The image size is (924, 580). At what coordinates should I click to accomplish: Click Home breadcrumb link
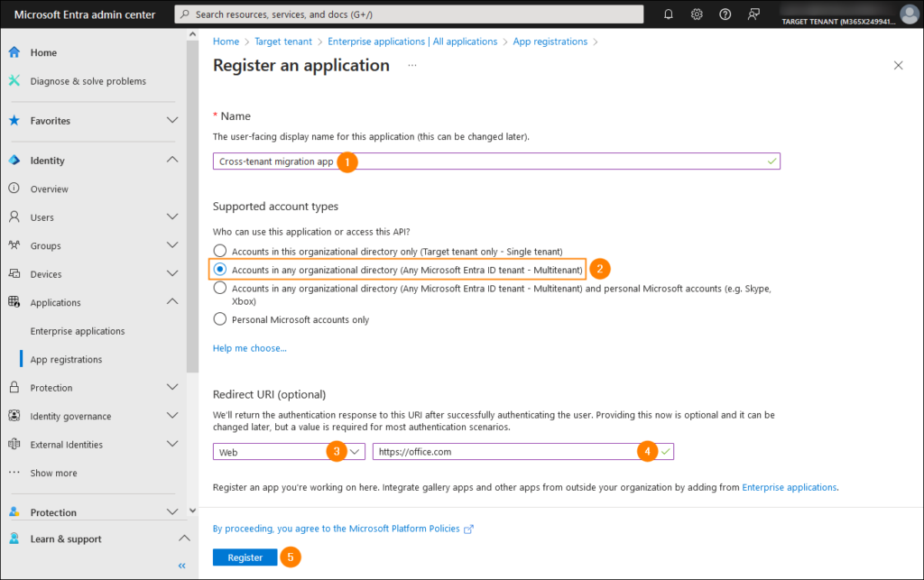(x=226, y=41)
